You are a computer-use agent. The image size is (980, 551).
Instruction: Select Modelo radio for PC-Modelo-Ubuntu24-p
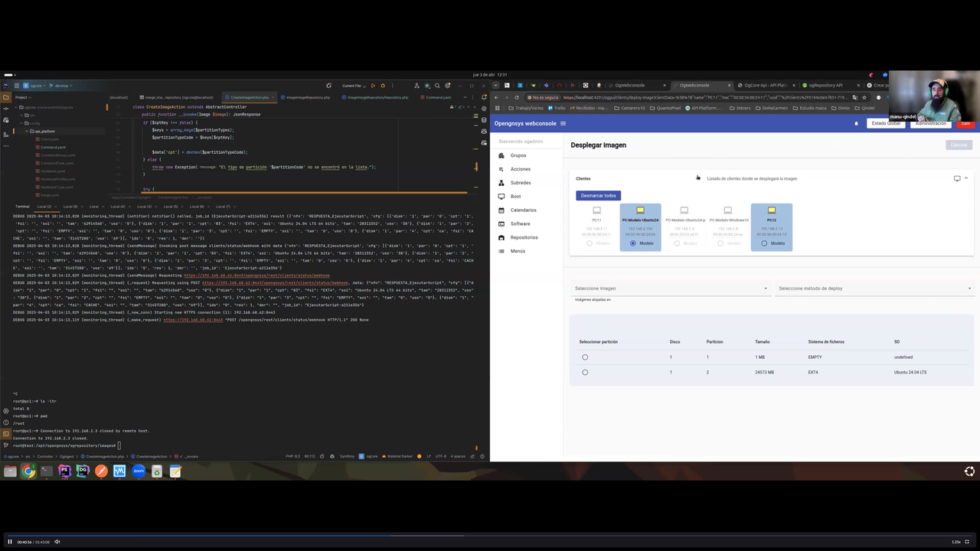[x=676, y=243]
